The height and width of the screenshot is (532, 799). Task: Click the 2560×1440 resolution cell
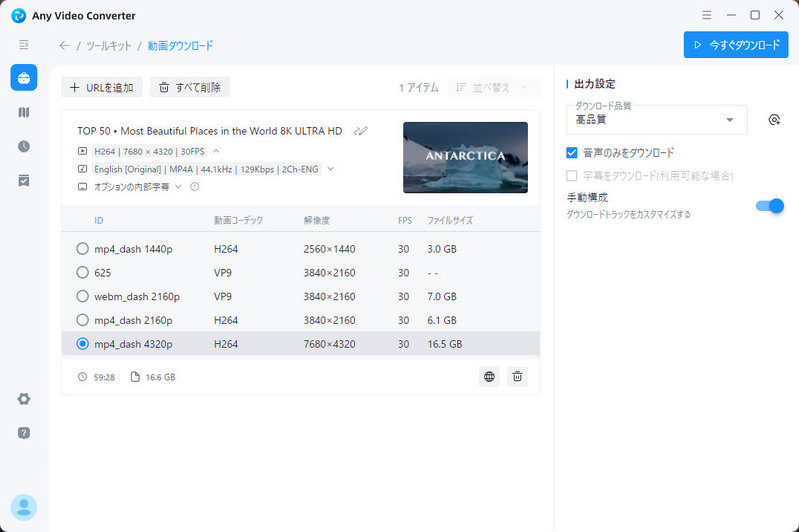pyautogui.click(x=330, y=249)
